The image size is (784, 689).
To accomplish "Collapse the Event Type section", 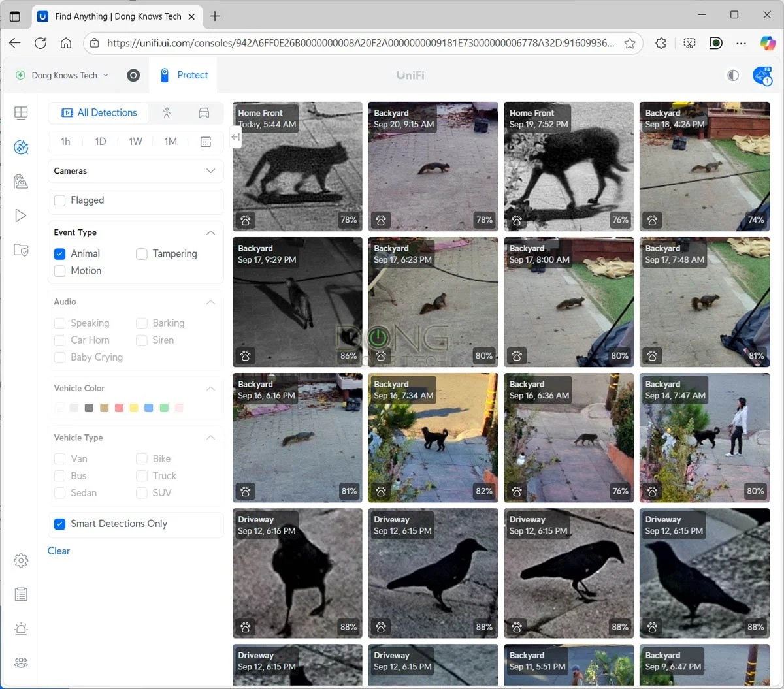I will [210, 233].
